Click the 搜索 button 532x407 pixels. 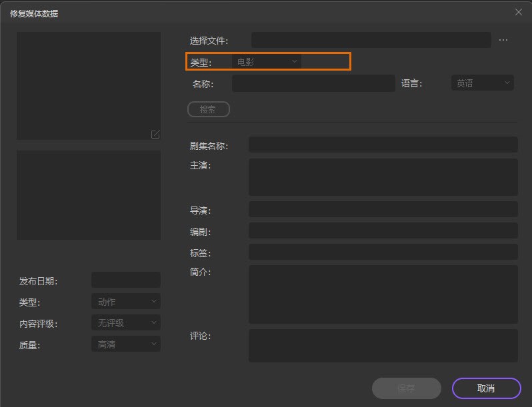coord(209,109)
